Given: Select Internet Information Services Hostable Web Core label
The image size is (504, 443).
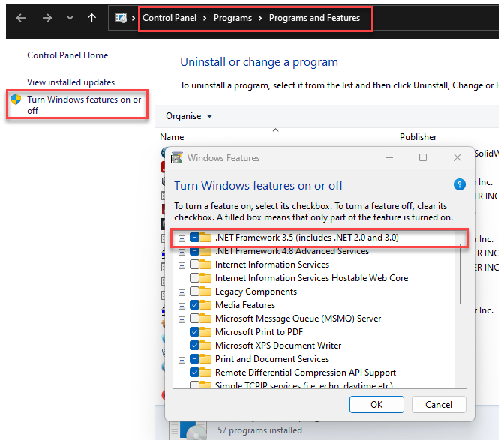Looking at the screenshot, I should click(311, 278).
